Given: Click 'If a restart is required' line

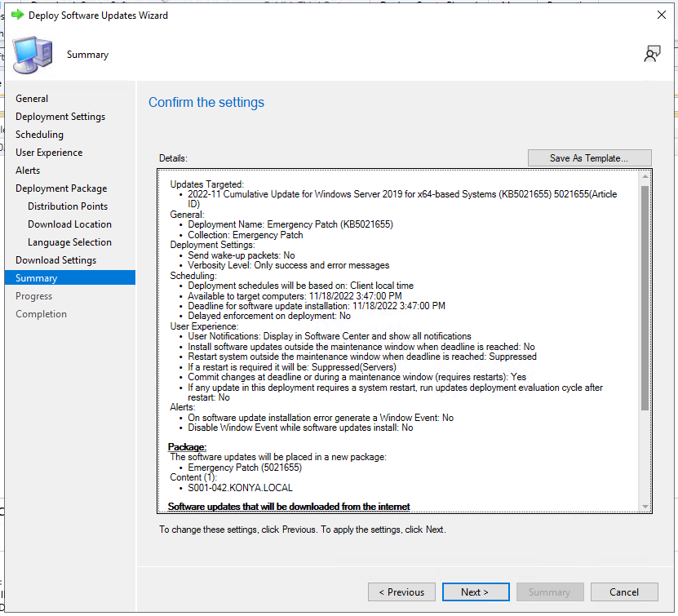Looking at the screenshot, I should coord(292,367).
